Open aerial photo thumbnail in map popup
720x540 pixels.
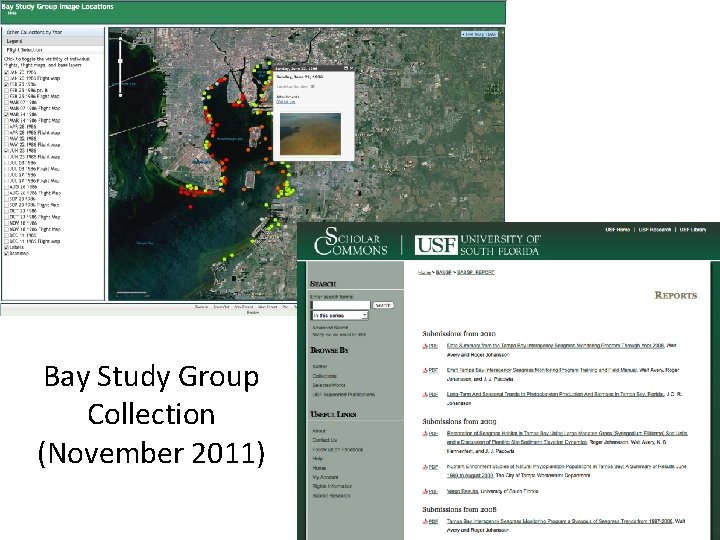coord(310,134)
